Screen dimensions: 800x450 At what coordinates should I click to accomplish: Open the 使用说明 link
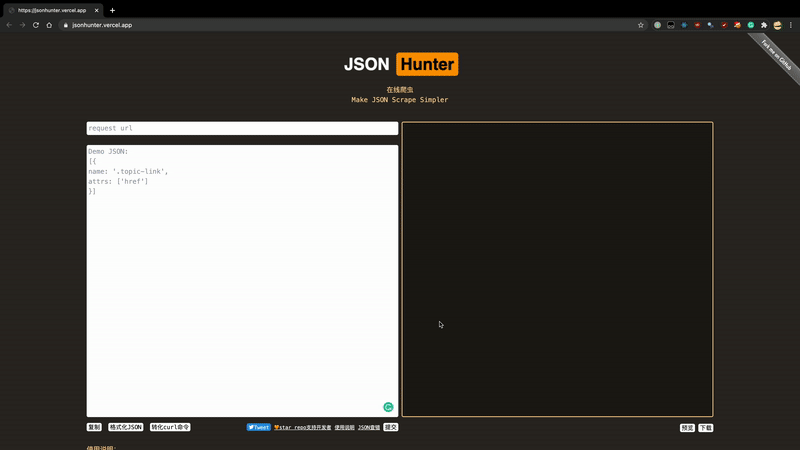tap(344, 428)
